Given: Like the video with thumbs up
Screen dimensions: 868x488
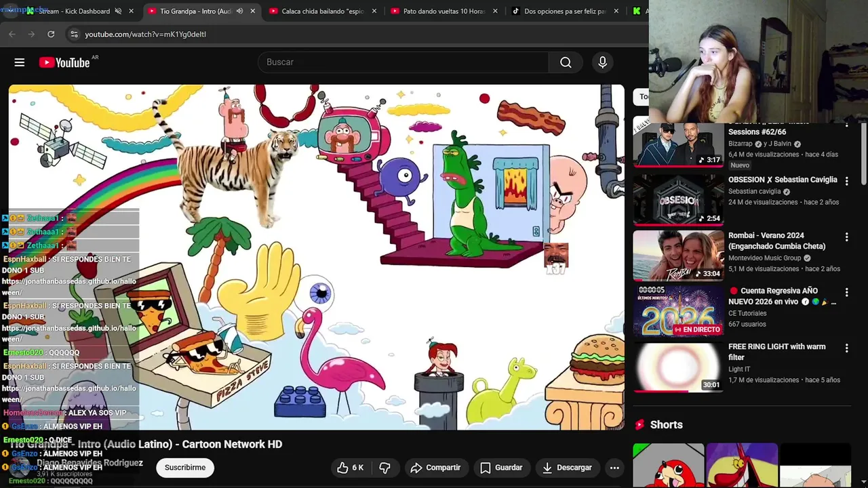Looking at the screenshot, I should click(350, 468).
